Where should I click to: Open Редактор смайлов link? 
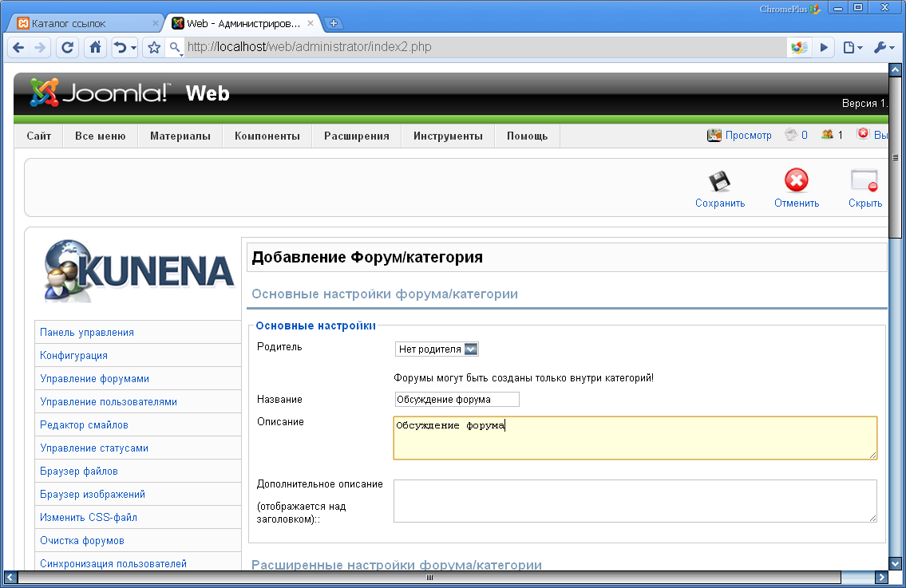pyautogui.click(x=84, y=424)
